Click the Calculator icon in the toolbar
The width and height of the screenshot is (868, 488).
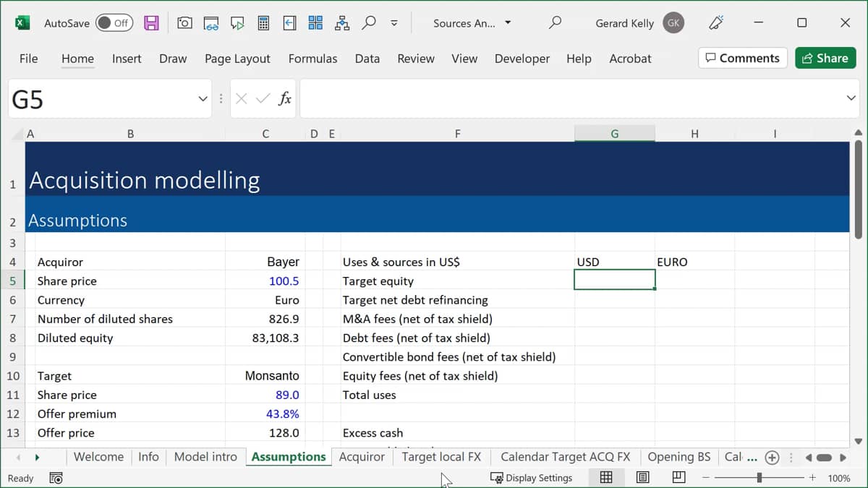pyautogui.click(x=263, y=23)
